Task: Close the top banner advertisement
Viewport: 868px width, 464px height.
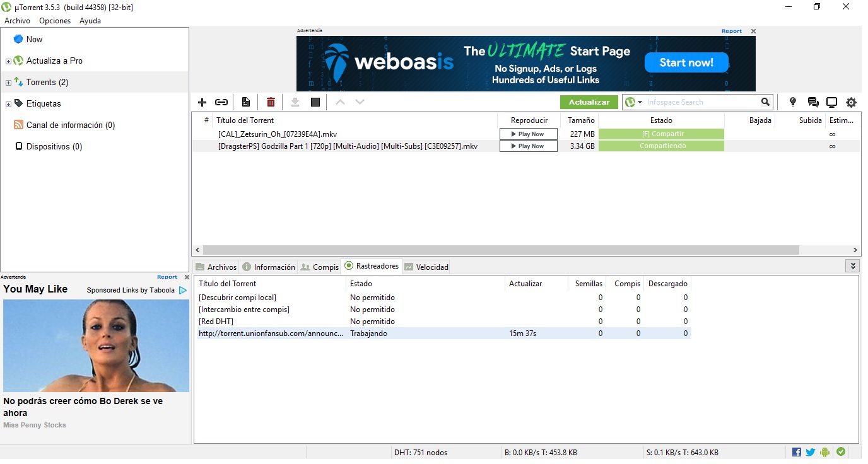Action: coord(753,31)
